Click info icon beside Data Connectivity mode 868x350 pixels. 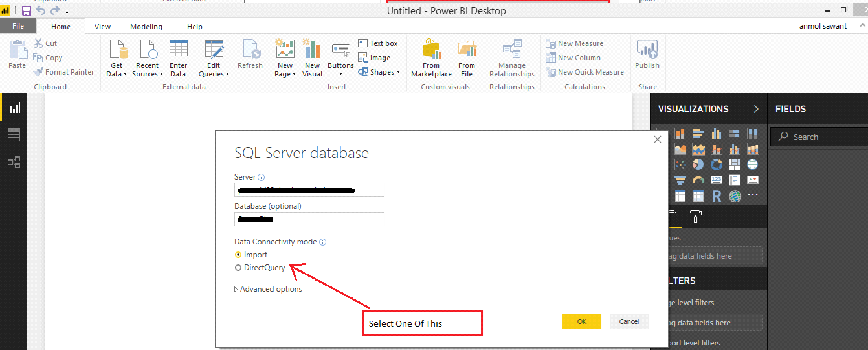pos(322,242)
